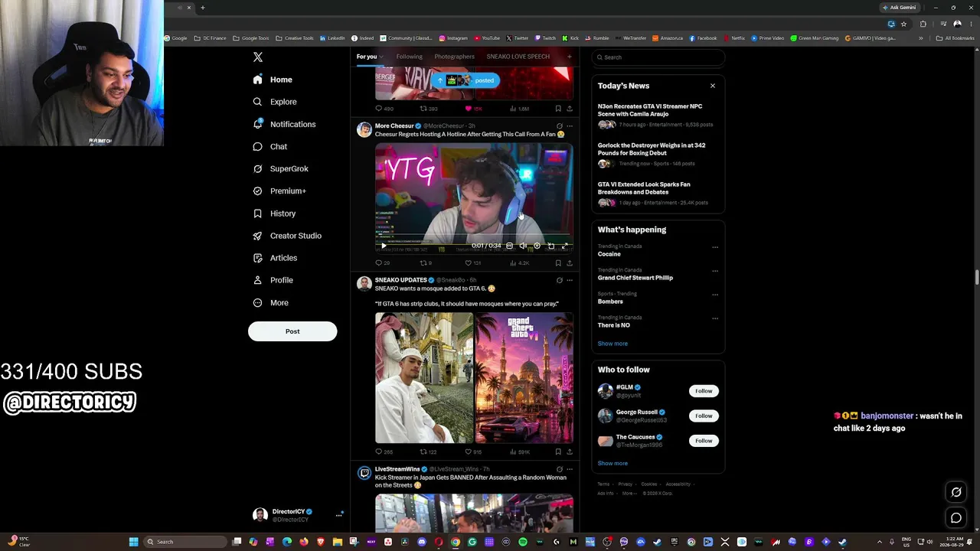Go to Articles in the sidebar

(x=275, y=258)
